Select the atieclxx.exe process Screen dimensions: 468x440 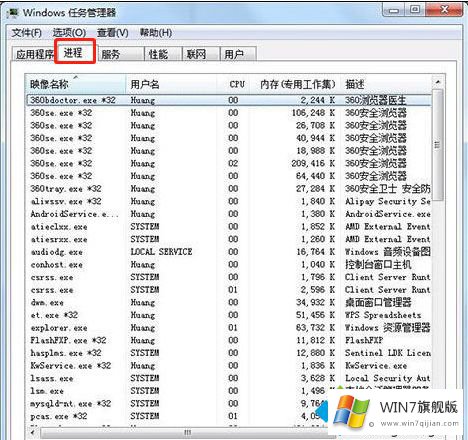click(x=229, y=227)
